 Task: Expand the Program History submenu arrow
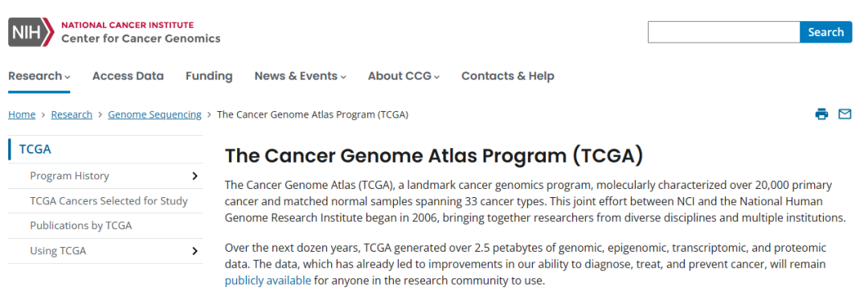point(194,175)
